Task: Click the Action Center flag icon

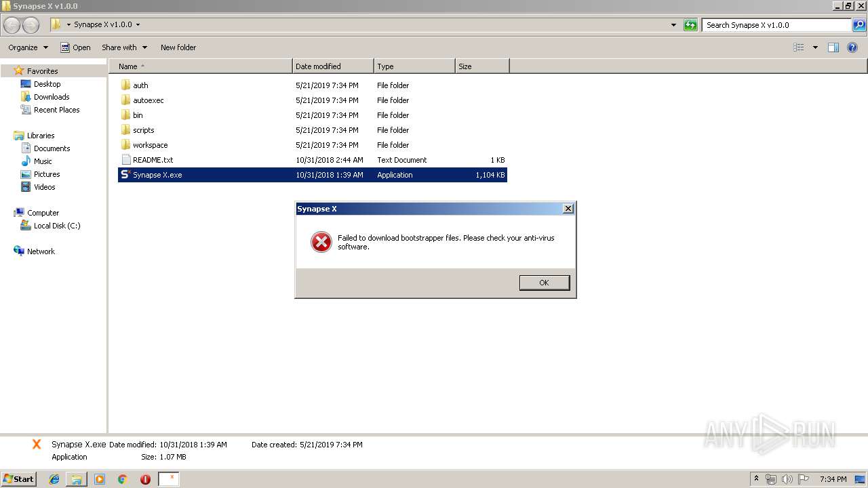Action: click(804, 479)
